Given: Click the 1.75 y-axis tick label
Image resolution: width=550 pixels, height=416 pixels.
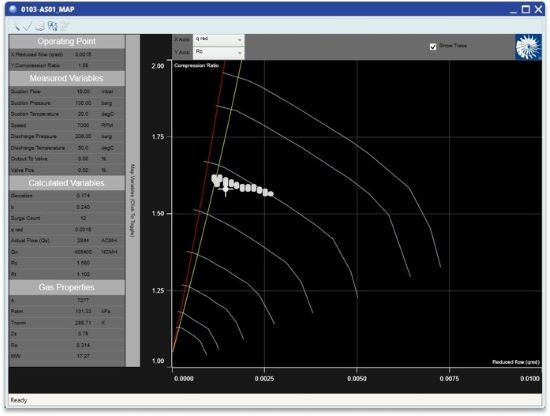Looking at the screenshot, I should click(158, 137).
